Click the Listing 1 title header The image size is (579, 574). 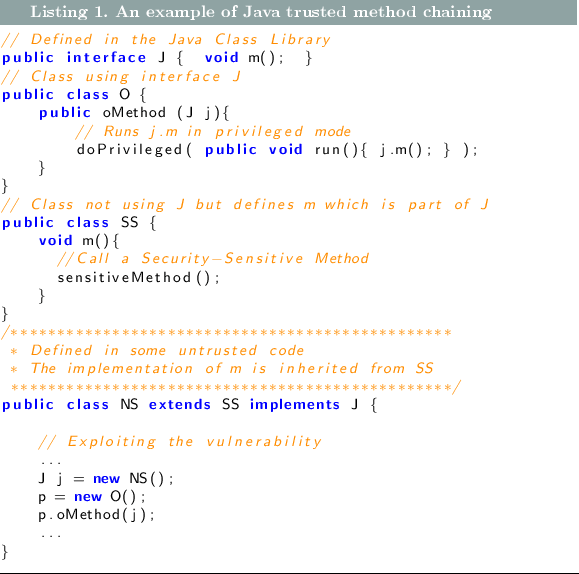pyautogui.click(x=261, y=12)
